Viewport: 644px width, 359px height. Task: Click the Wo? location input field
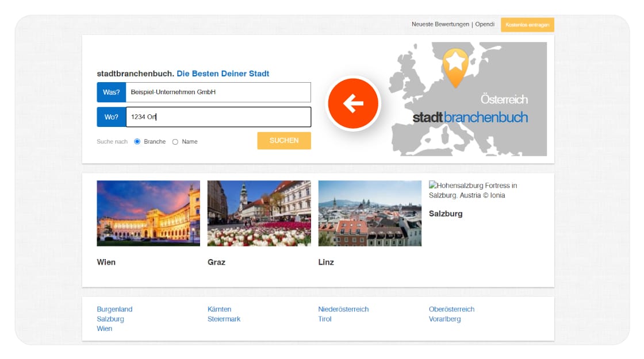click(x=218, y=117)
